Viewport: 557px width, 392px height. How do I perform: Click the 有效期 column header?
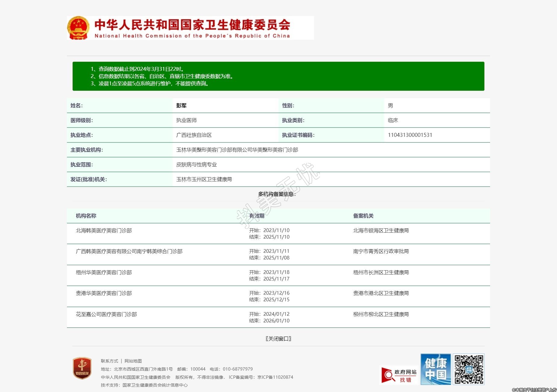(257, 216)
